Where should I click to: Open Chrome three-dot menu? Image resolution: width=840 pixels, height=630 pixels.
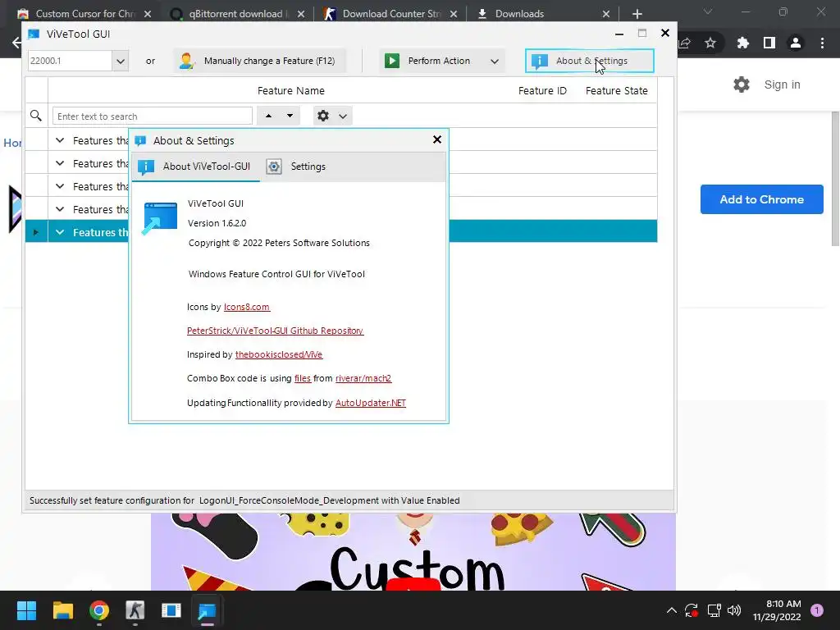(822, 43)
